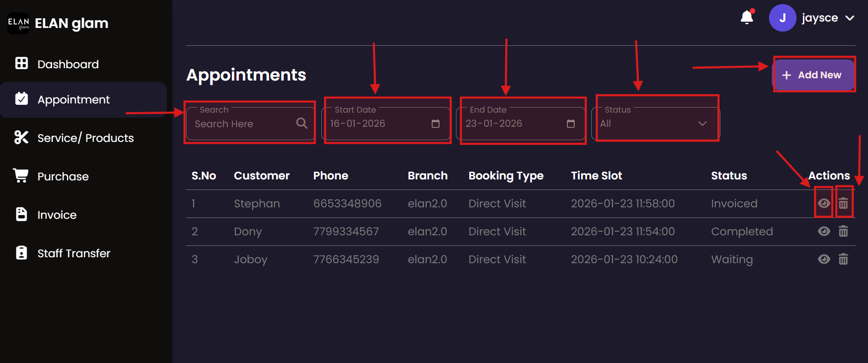
Task: View Stephan's appointment using the eye icon
Action: coord(824,203)
